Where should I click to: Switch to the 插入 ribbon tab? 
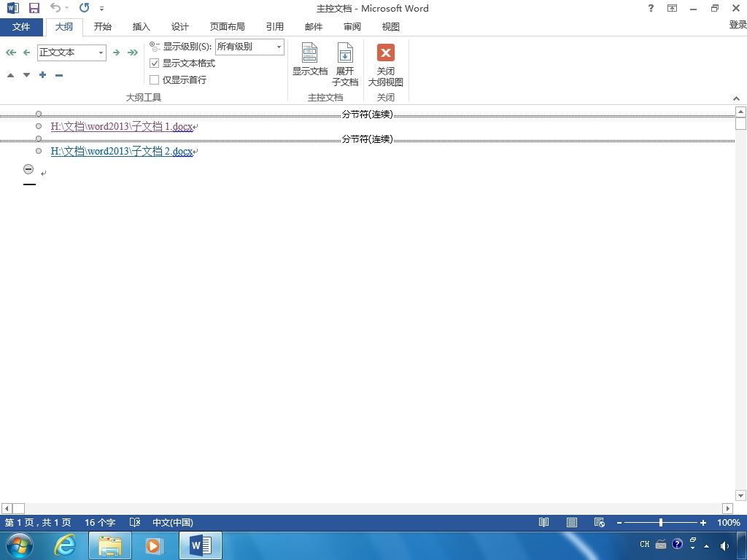coord(141,27)
